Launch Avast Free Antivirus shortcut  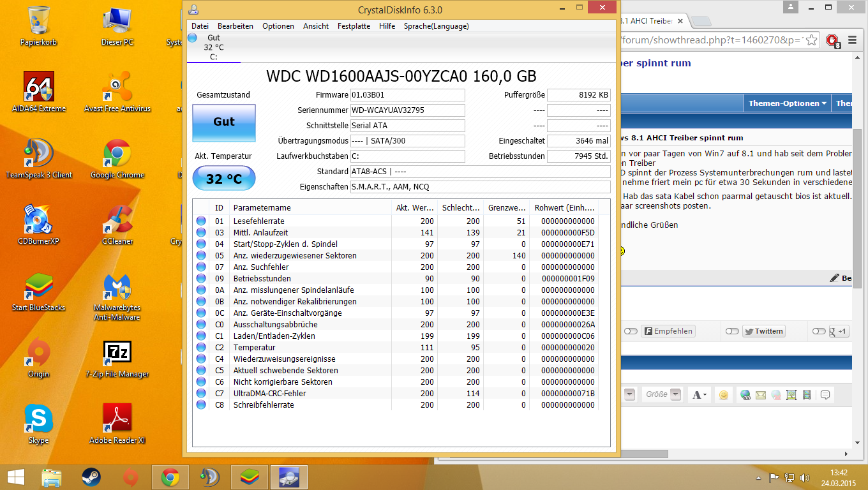click(117, 91)
